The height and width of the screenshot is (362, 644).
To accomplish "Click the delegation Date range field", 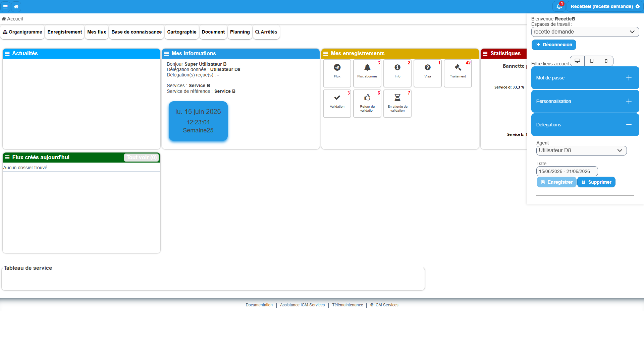I will click(x=567, y=171).
